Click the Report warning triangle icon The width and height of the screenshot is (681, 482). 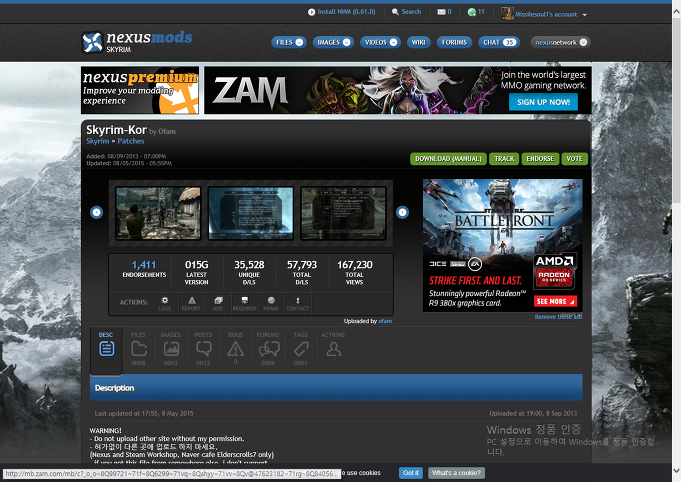tap(192, 300)
